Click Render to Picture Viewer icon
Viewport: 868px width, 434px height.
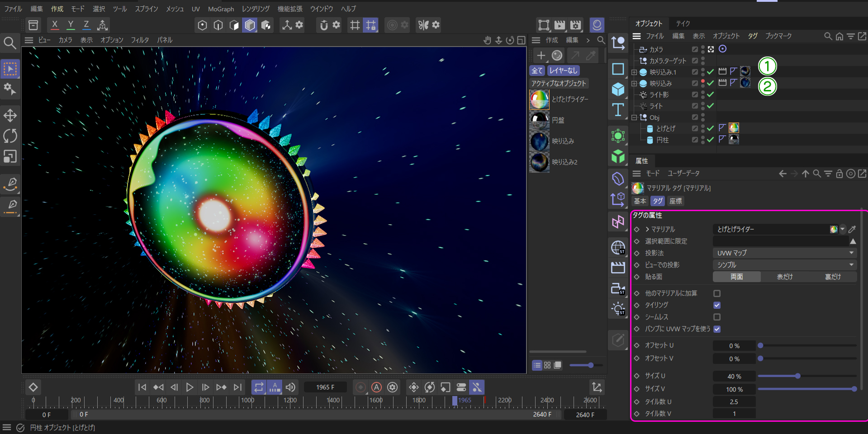coord(560,25)
